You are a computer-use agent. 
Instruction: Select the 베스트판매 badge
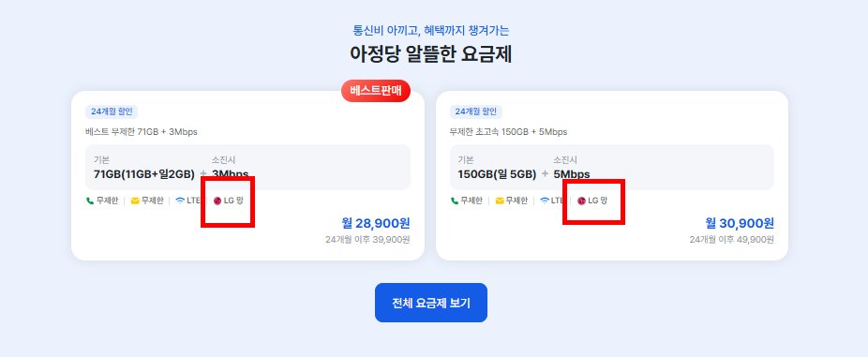[x=376, y=91]
